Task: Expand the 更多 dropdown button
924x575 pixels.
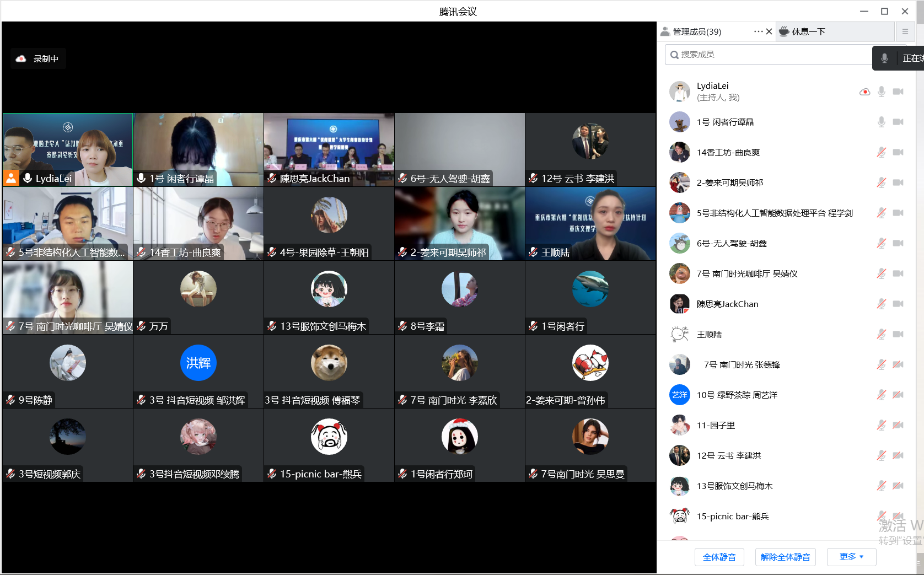Action: 851,557
